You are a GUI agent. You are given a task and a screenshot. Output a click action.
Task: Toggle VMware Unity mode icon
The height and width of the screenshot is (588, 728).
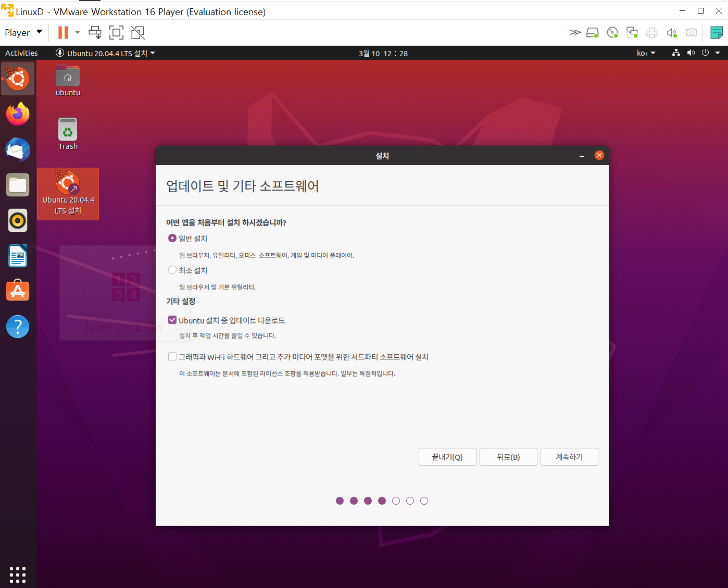pos(137,33)
